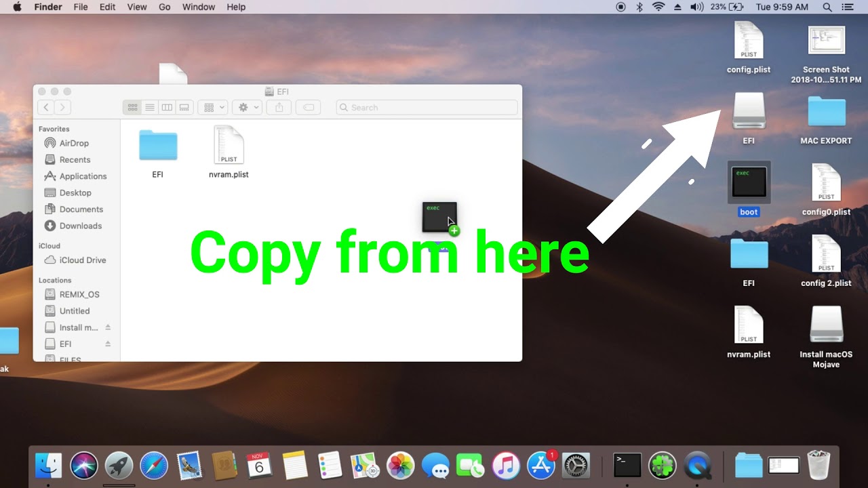This screenshot has height=488, width=868.
Task: Launch Siri from the Dock
Action: 84,466
